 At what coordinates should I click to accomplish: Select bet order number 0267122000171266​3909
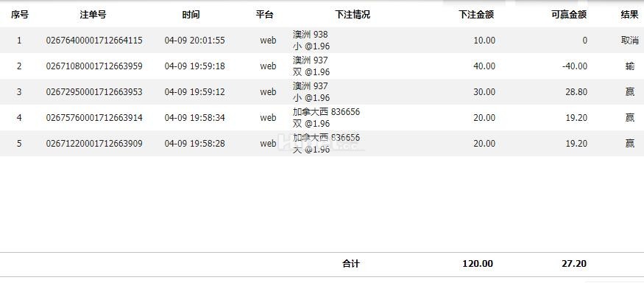pos(94,144)
